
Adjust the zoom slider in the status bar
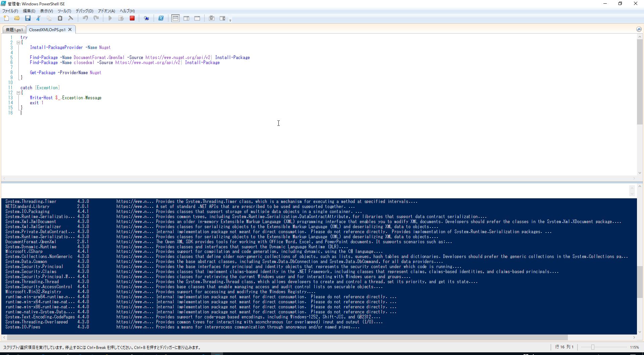point(594,347)
